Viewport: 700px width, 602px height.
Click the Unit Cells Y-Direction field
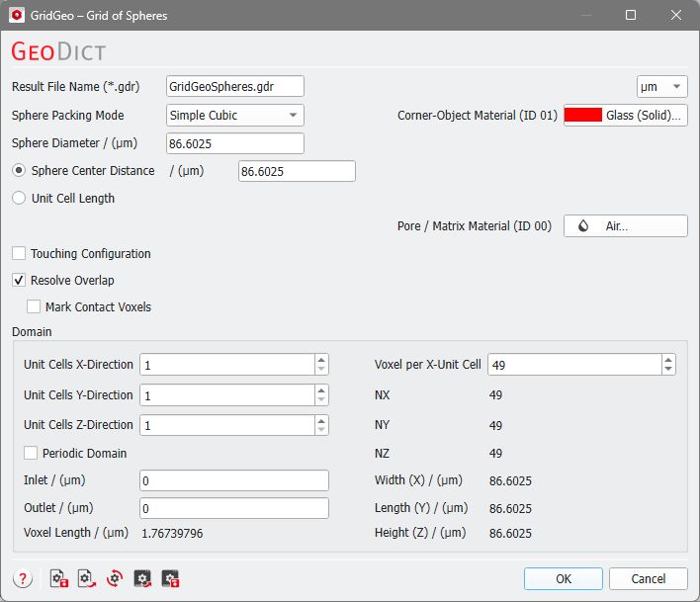click(227, 395)
